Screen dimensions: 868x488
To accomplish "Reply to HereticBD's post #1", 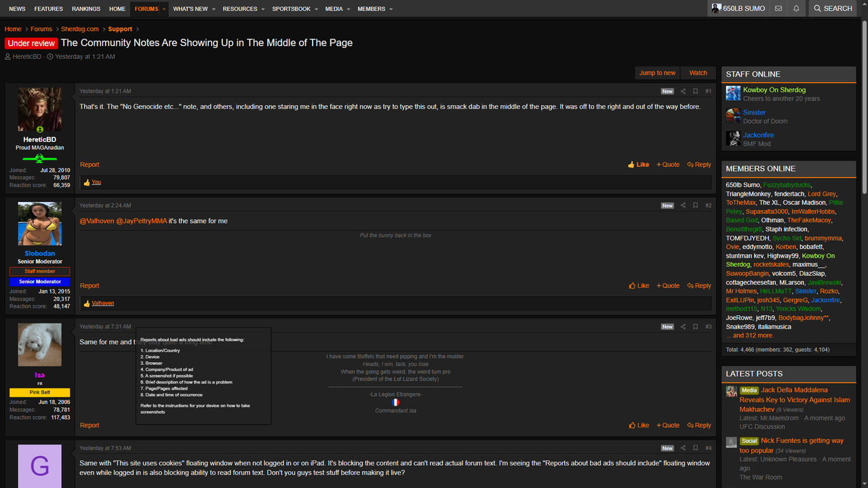I will [699, 165].
